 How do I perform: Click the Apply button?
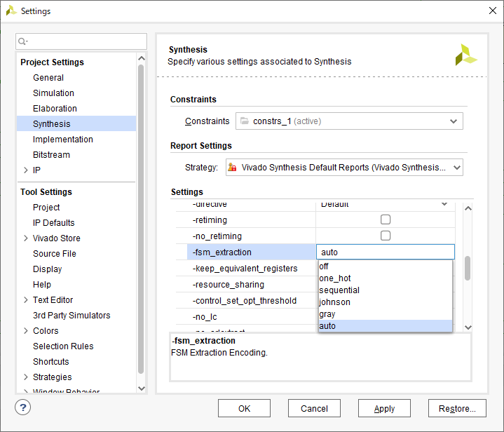point(384,408)
